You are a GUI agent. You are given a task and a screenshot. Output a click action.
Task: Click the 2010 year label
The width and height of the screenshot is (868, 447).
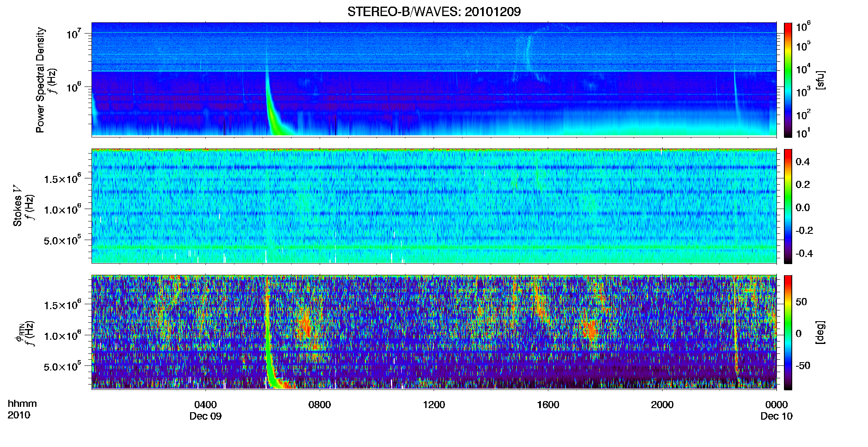click(x=19, y=415)
